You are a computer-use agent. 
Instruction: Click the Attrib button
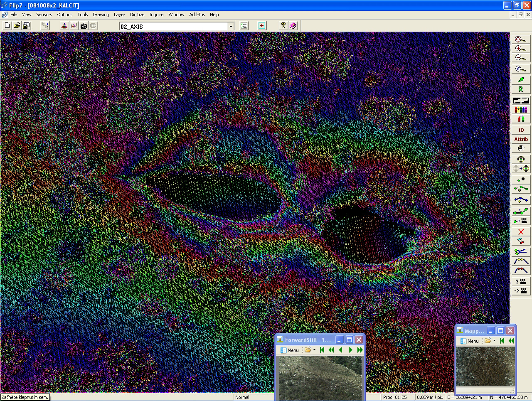521,139
